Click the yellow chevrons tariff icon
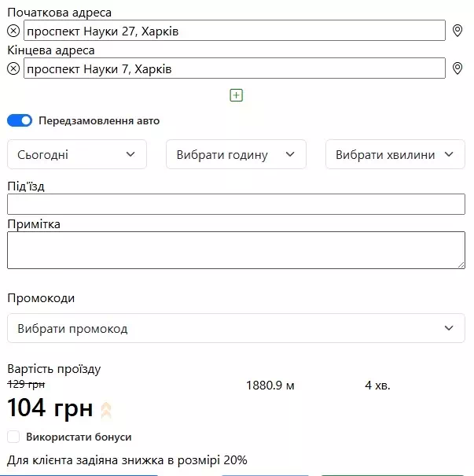The image size is (474, 476). pyautogui.click(x=106, y=410)
